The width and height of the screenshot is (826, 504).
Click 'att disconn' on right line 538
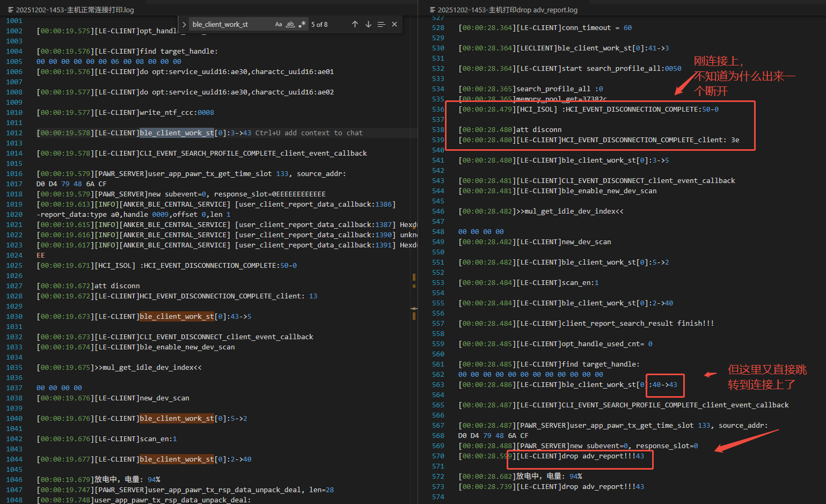point(539,129)
